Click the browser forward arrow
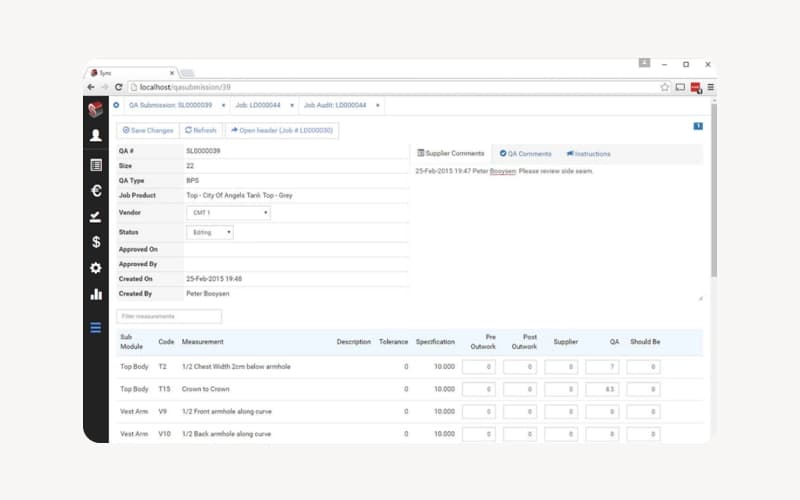The image size is (800, 500). [x=105, y=87]
